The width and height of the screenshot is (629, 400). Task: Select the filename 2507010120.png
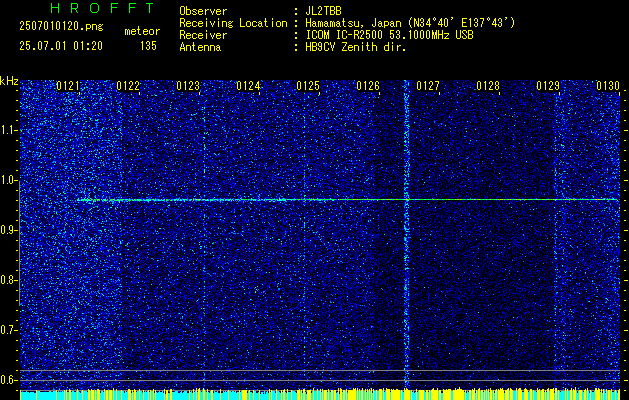61,27
